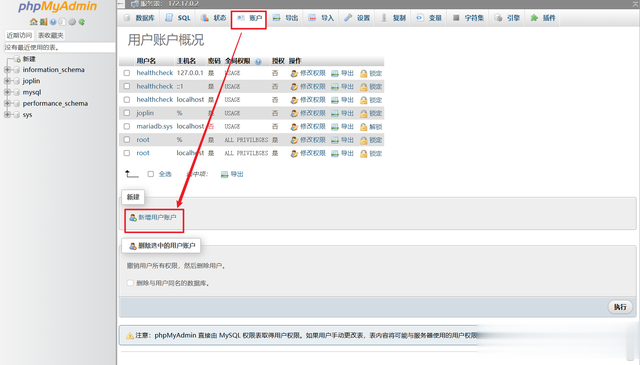This screenshot has height=365, width=640.
Task: Click the home icon under phpMyAdmin logo
Action: coord(33,22)
